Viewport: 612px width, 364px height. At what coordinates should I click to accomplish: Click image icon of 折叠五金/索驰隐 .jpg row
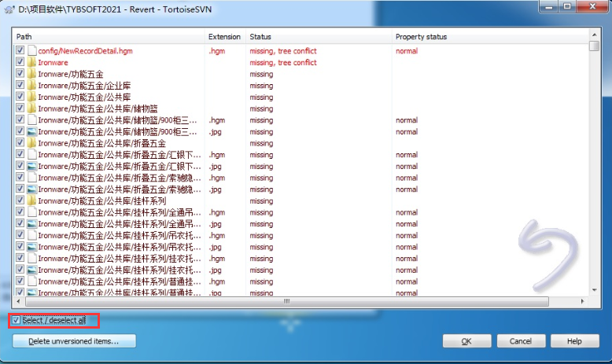31,189
